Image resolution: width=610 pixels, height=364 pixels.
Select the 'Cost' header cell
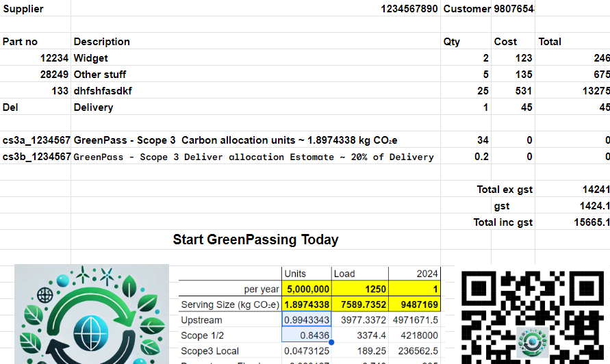click(513, 41)
